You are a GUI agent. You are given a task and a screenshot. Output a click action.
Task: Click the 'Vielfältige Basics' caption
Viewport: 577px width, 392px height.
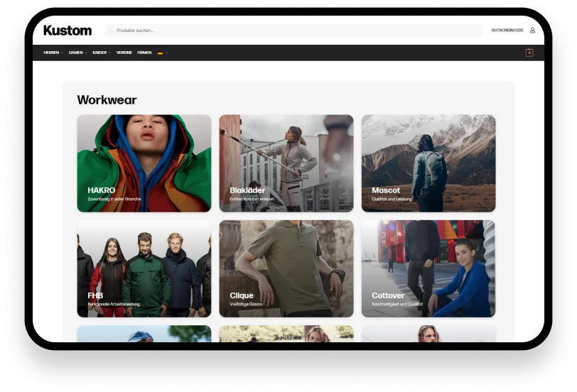pyautogui.click(x=246, y=304)
